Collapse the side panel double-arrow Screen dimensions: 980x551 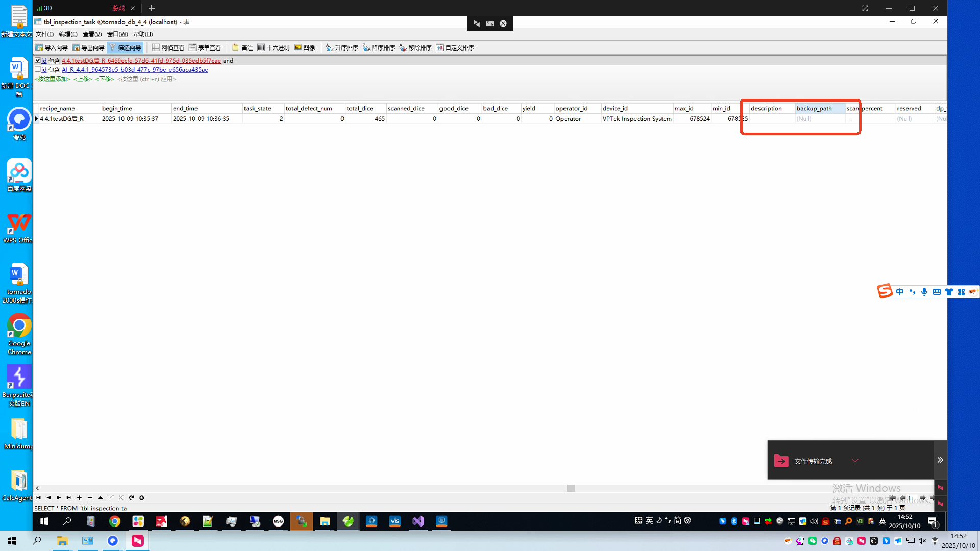(940, 460)
